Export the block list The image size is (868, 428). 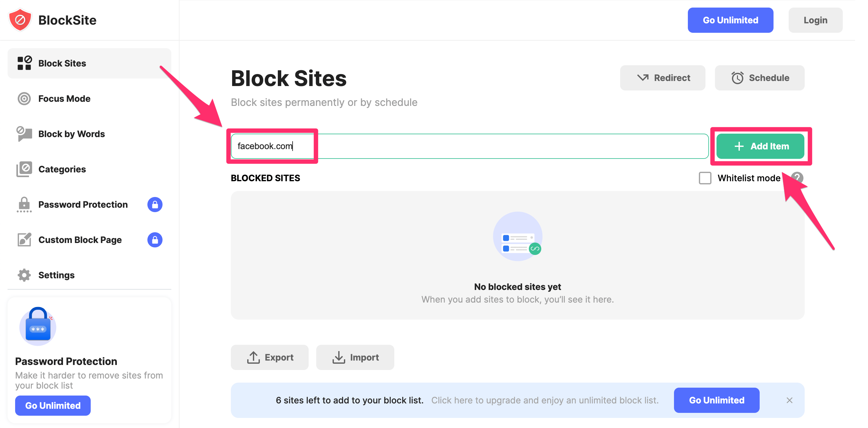coord(270,357)
